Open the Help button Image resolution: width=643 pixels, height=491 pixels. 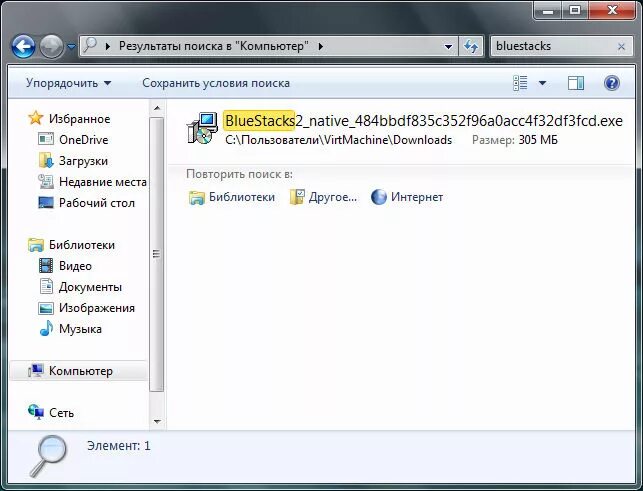611,83
